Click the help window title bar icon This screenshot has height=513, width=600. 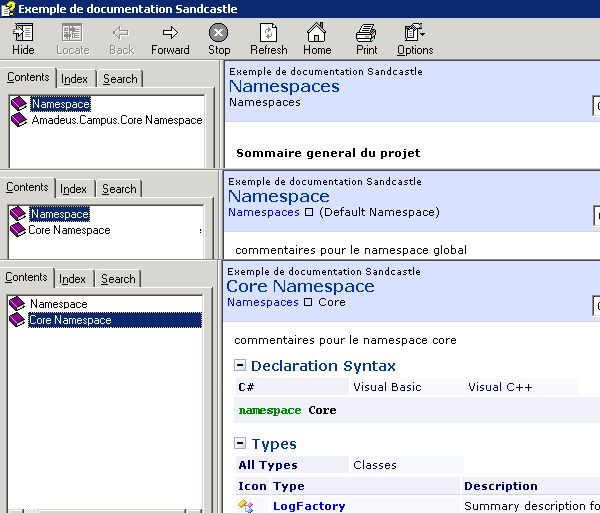[8, 9]
